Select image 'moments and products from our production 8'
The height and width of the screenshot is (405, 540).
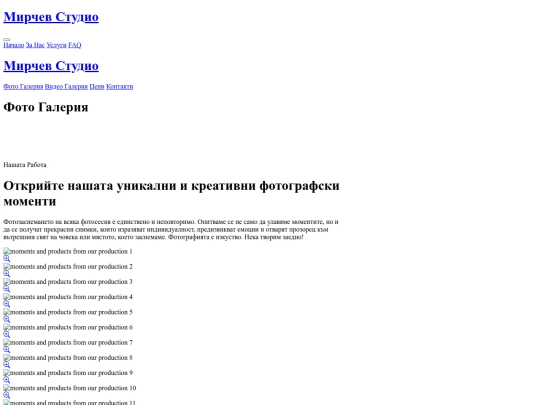click(x=68, y=357)
